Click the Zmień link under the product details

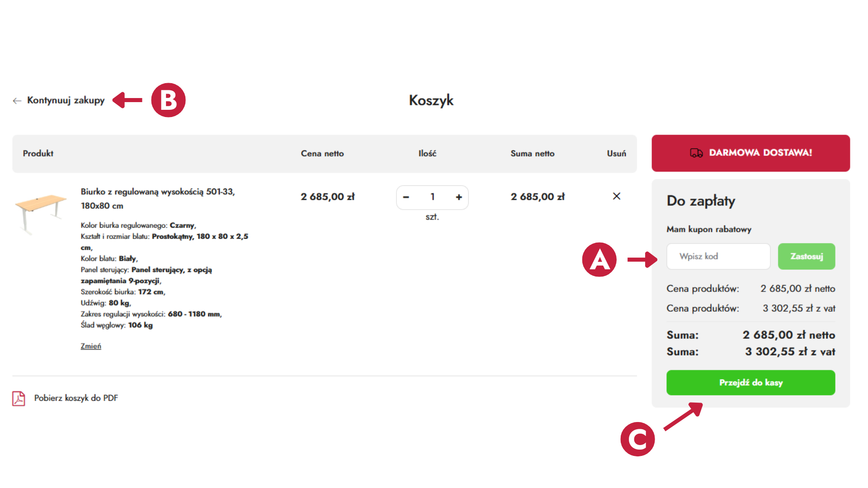point(91,346)
